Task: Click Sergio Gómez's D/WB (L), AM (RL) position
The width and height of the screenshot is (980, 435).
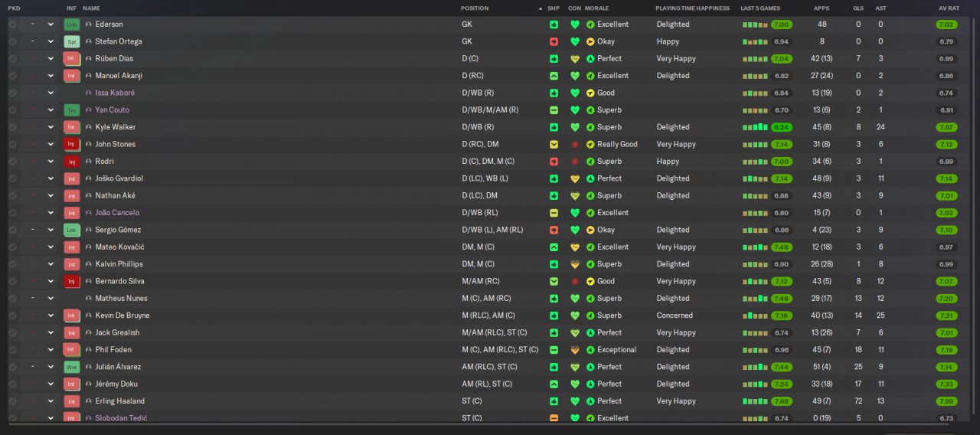Action: tap(493, 230)
